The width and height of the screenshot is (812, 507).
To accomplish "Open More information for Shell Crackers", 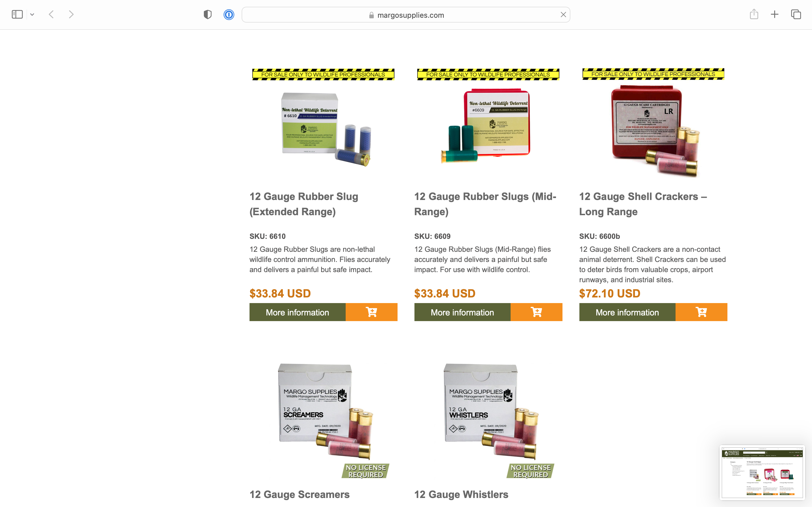I will tap(627, 312).
